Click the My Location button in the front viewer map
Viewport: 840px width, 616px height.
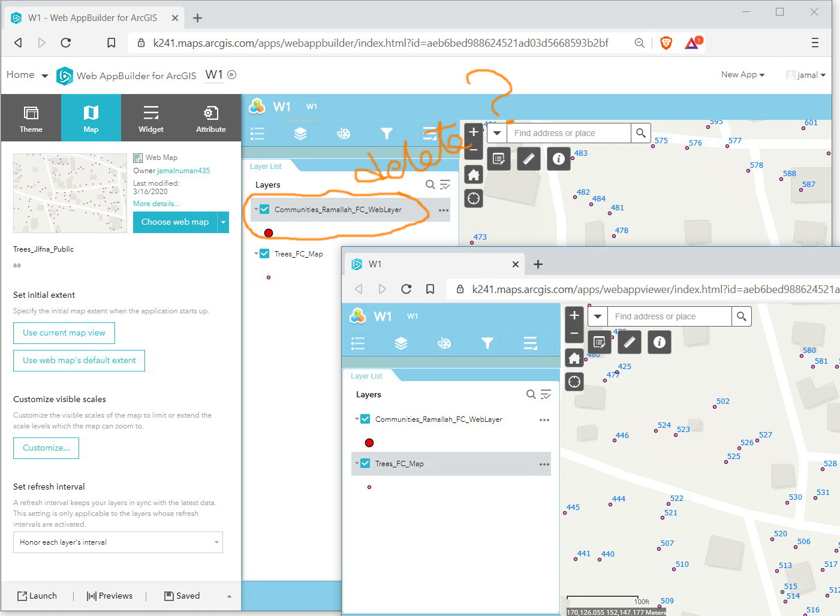[x=574, y=382]
